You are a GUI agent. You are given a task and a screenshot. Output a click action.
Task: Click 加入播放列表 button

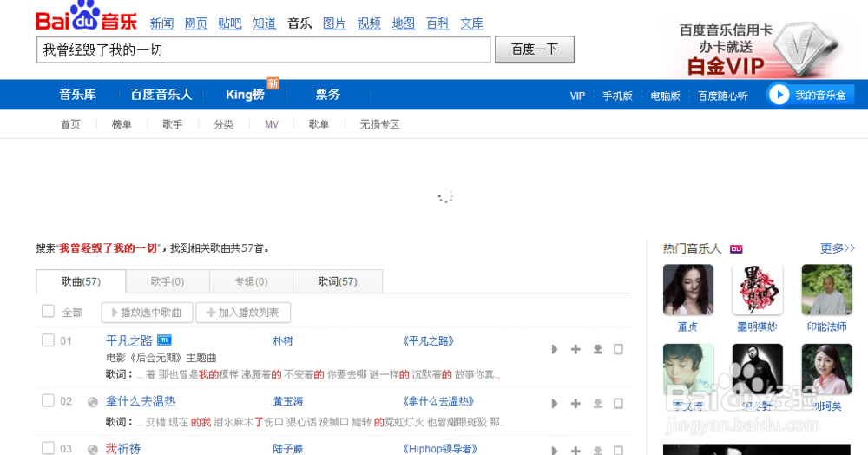tap(243, 313)
